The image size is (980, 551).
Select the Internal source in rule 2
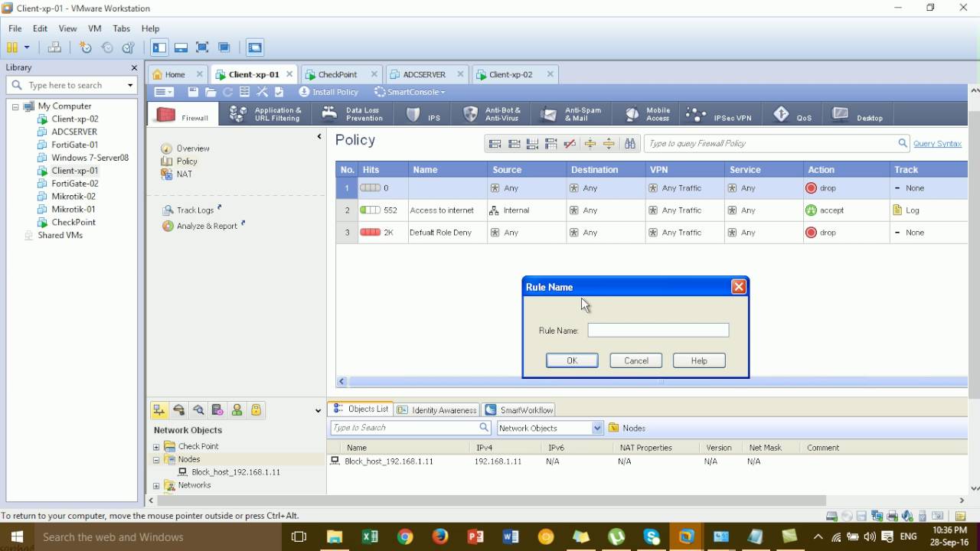click(x=509, y=210)
